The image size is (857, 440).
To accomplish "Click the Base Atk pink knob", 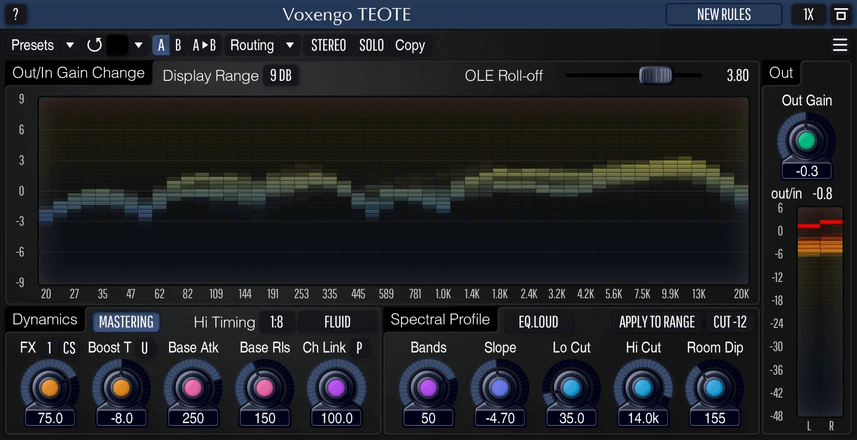I will 193,388.
